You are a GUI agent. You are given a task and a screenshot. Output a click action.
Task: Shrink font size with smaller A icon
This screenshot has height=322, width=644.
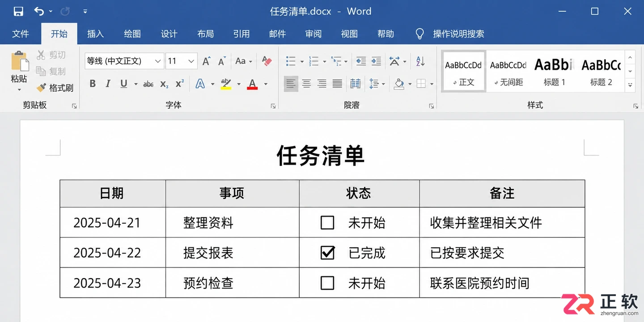click(222, 61)
